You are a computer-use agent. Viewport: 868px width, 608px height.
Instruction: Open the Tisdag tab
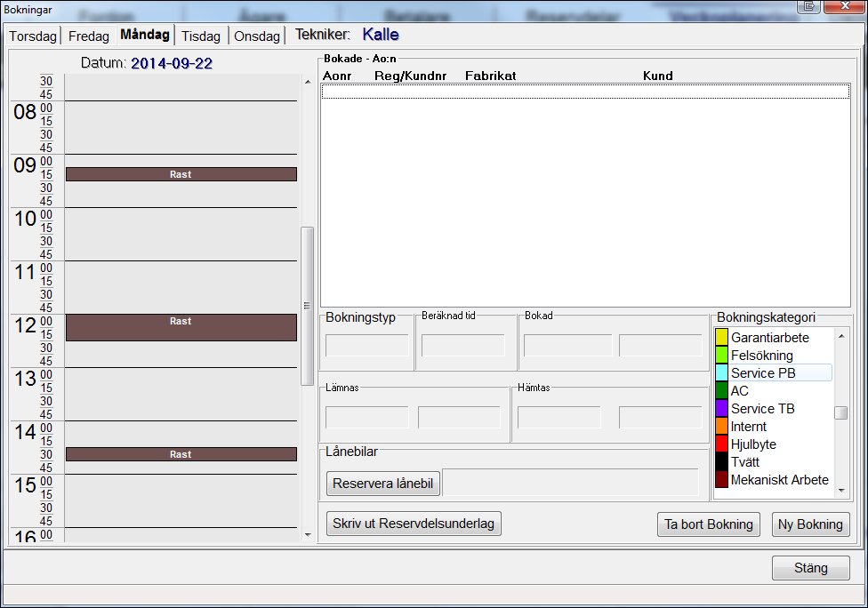201,36
